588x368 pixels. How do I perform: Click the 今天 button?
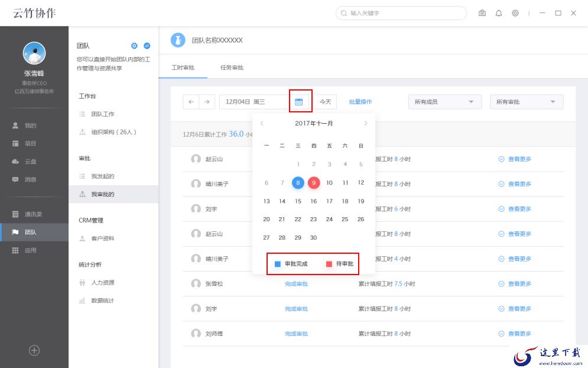pos(325,102)
